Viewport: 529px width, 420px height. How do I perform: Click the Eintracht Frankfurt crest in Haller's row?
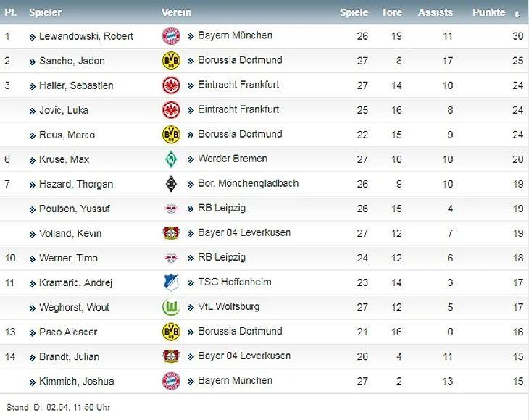pos(171,85)
